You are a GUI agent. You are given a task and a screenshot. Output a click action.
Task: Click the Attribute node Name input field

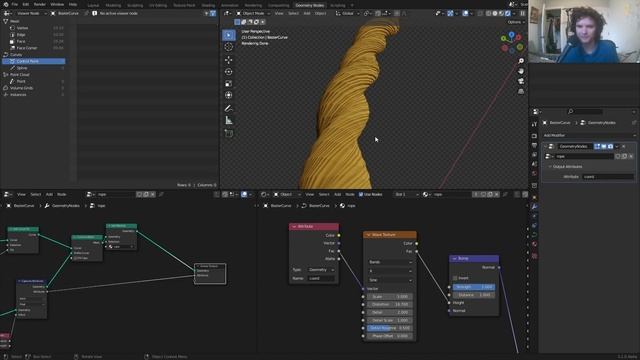(321, 278)
